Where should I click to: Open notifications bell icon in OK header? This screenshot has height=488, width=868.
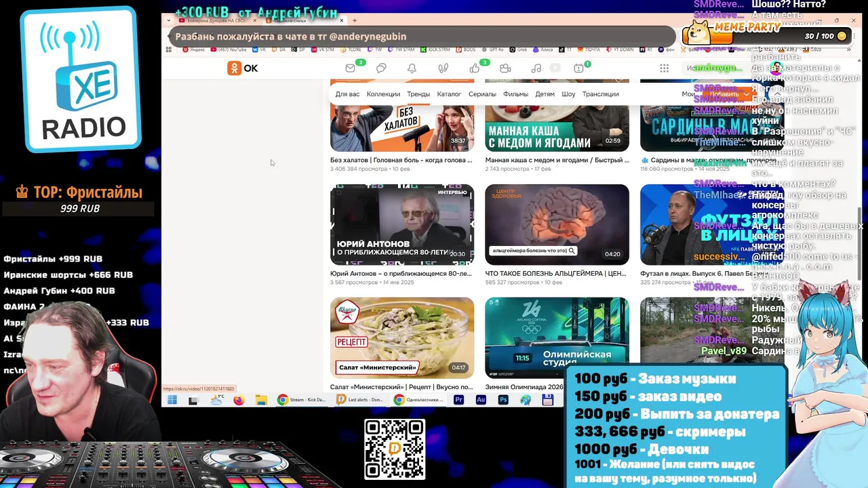click(412, 68)
